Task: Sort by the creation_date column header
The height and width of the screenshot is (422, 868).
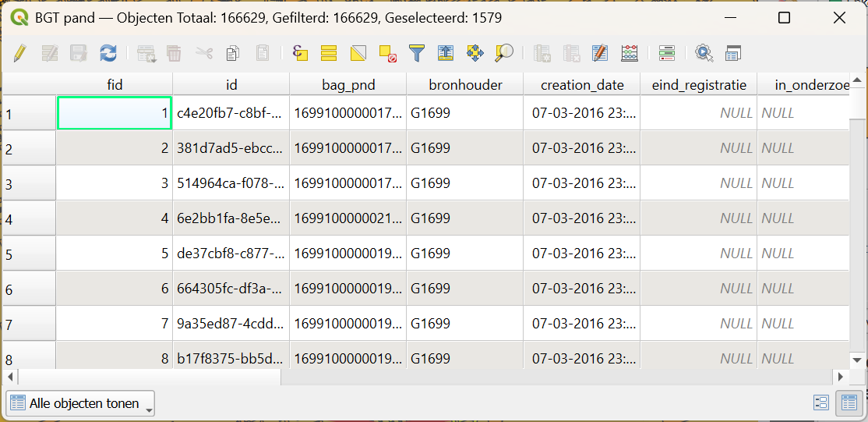Action: tap(582, 84)
